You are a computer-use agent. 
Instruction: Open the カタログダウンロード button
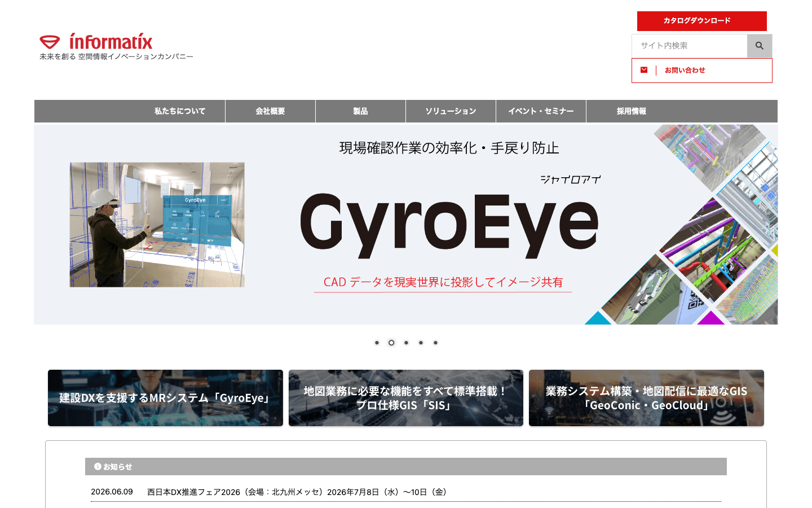pyautogui.click(x=702, y=21)
